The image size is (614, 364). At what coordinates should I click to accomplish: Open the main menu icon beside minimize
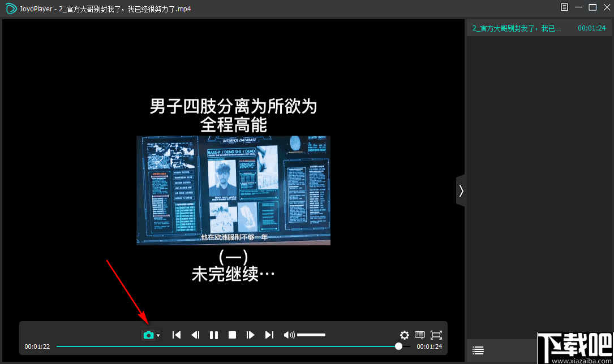(x=563, y=7)
